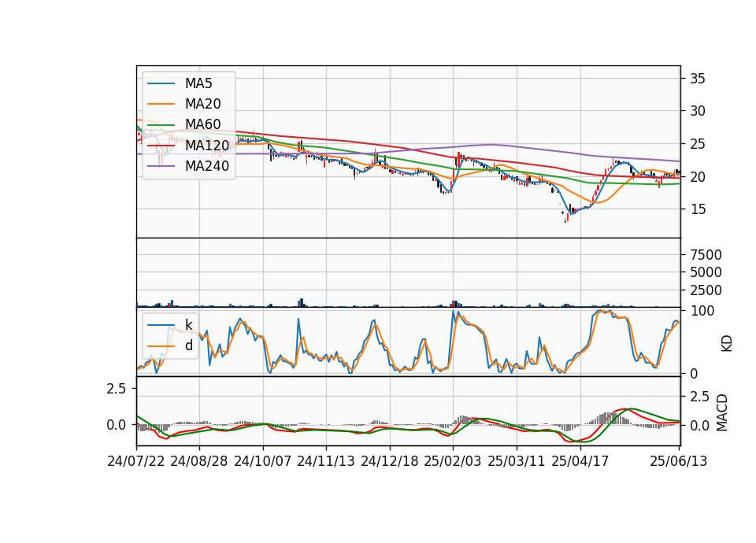The height and width of the screenshot is (543, 756).
Task: Click the 24/07/22 date axis label
Action: [136, 461]
